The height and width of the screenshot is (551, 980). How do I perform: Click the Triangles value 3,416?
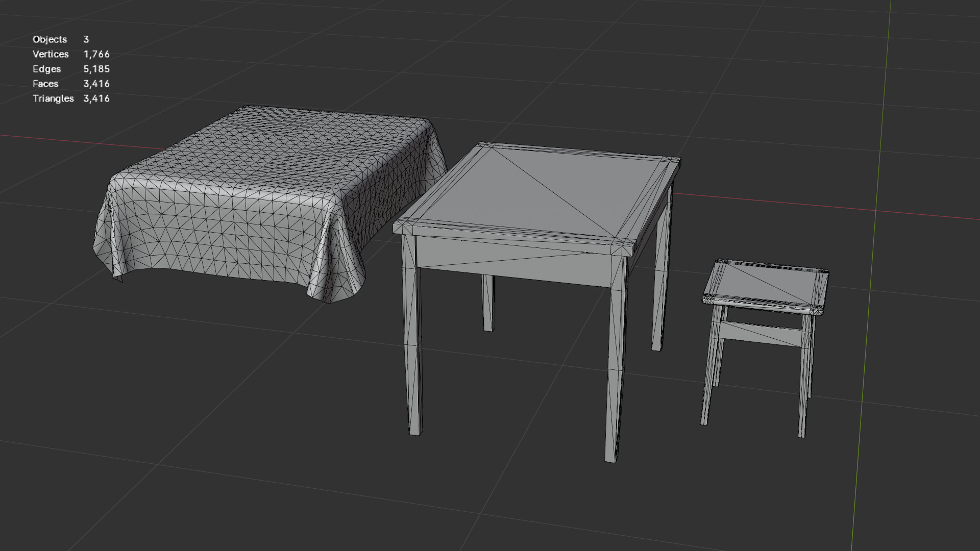(96, 98)
